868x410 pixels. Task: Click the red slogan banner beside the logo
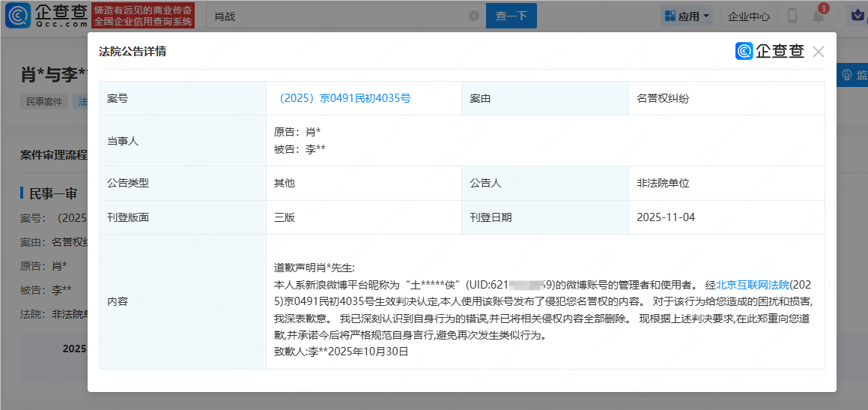pyautogui.click(x=143, y=16)
